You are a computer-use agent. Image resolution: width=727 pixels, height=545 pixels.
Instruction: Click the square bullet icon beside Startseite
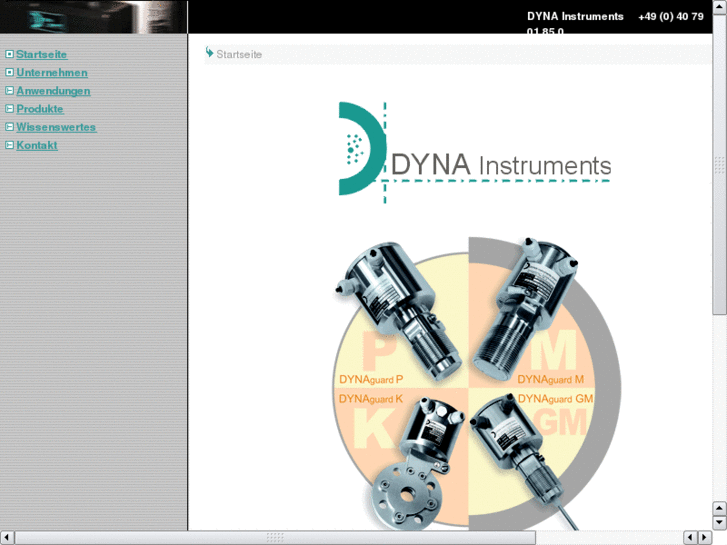pos(9,54)
